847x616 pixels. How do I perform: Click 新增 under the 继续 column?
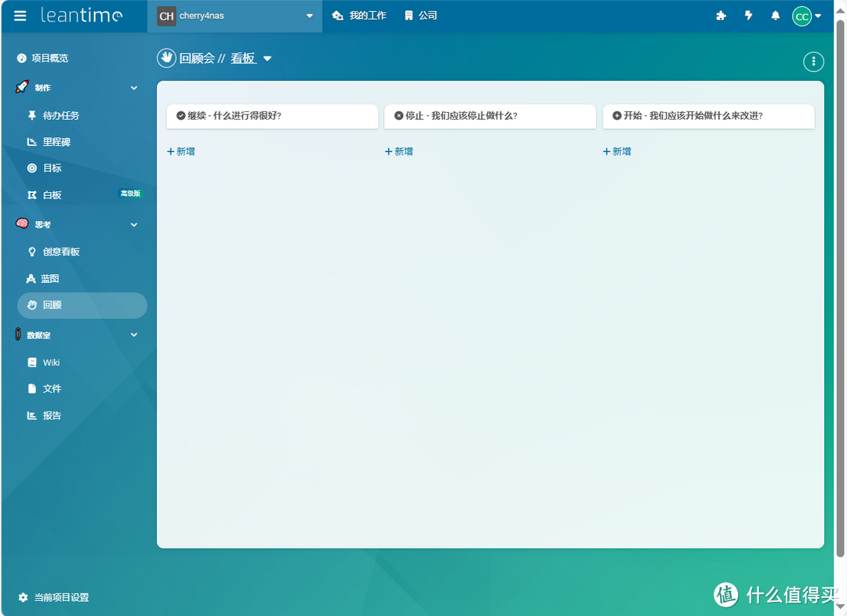(181, 150)
